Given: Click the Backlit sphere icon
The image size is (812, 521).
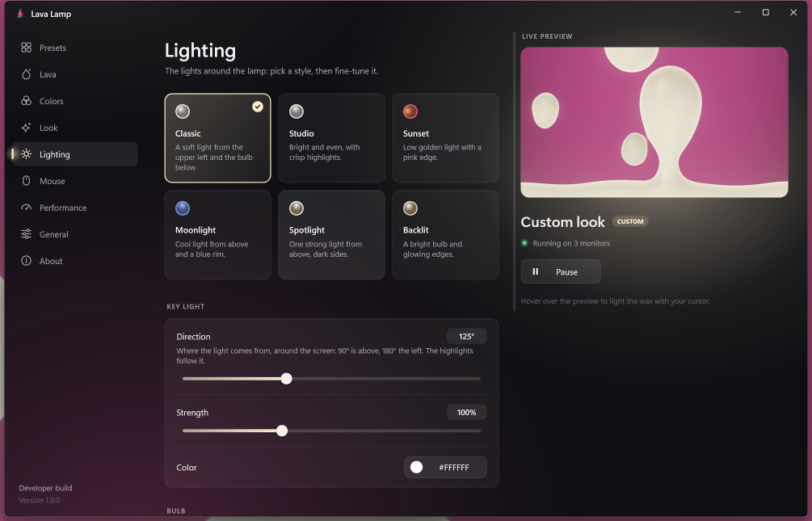Looking at the screenshot, I should pos(410,208).
